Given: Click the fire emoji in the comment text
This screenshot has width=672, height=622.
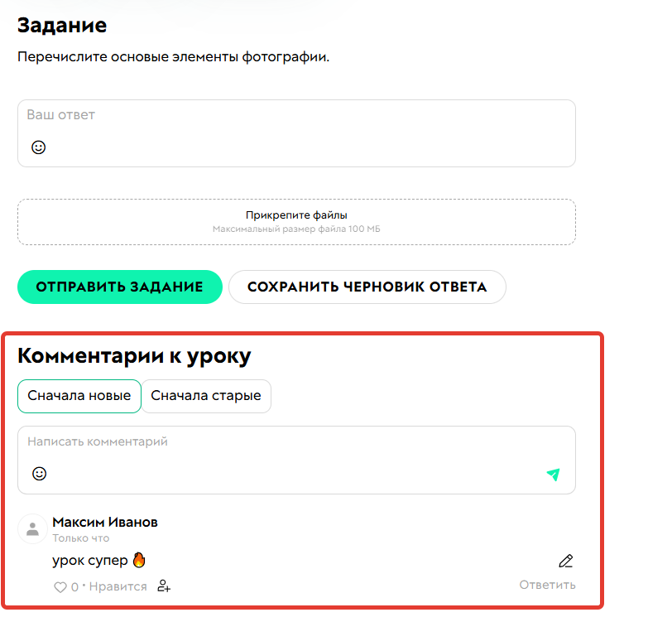Looking at the screenshot, I should point(137,559).
